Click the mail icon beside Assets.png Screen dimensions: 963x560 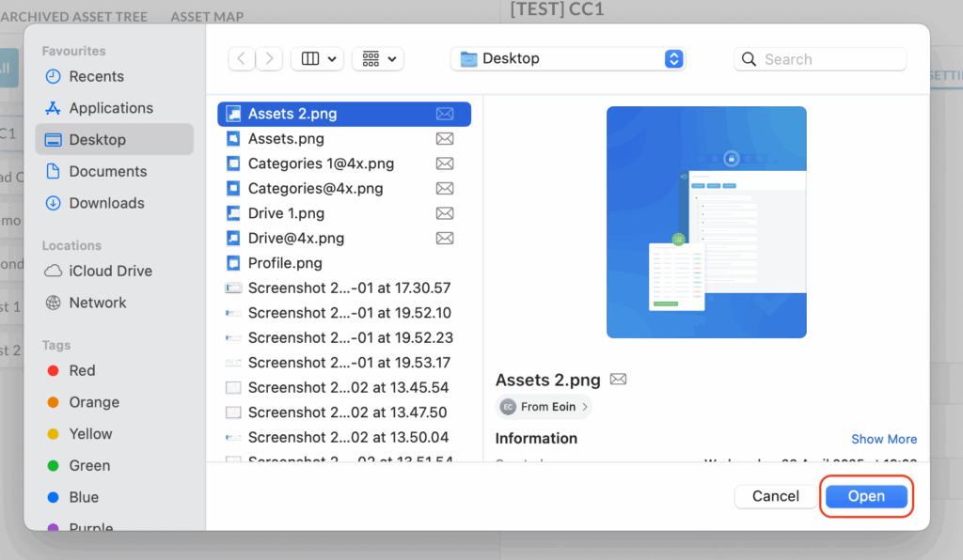click(x=445, y=139)
